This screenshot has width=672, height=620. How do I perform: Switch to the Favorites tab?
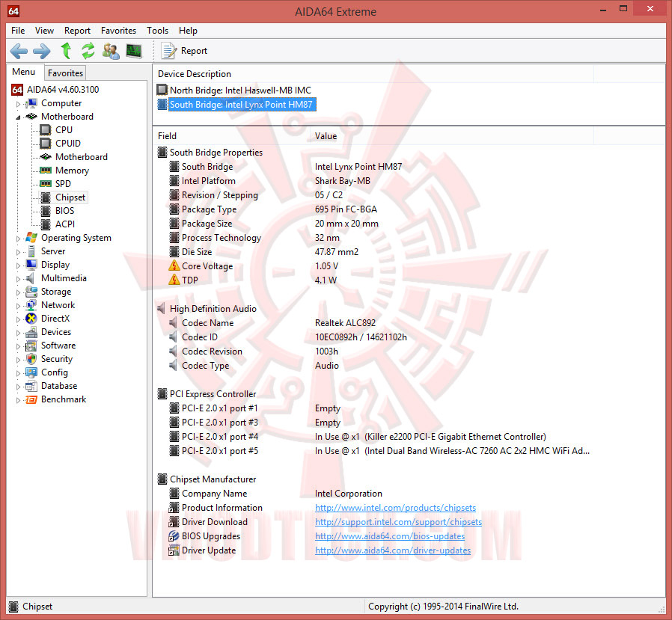pos(65,73)
